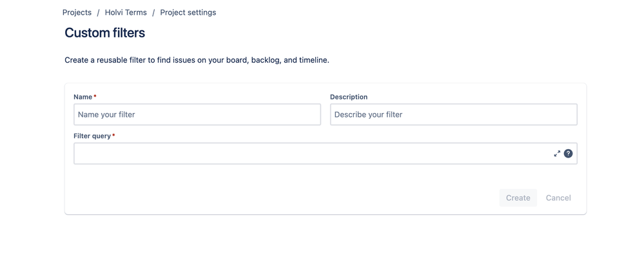
Task: Click the Description field label
Action: 349,97
